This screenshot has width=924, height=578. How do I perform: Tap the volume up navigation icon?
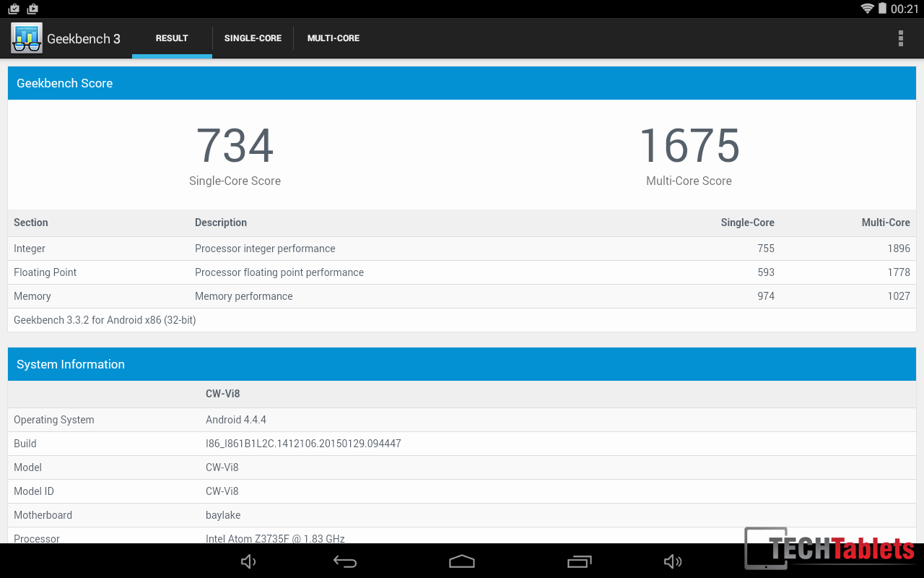tap(673, 561)
